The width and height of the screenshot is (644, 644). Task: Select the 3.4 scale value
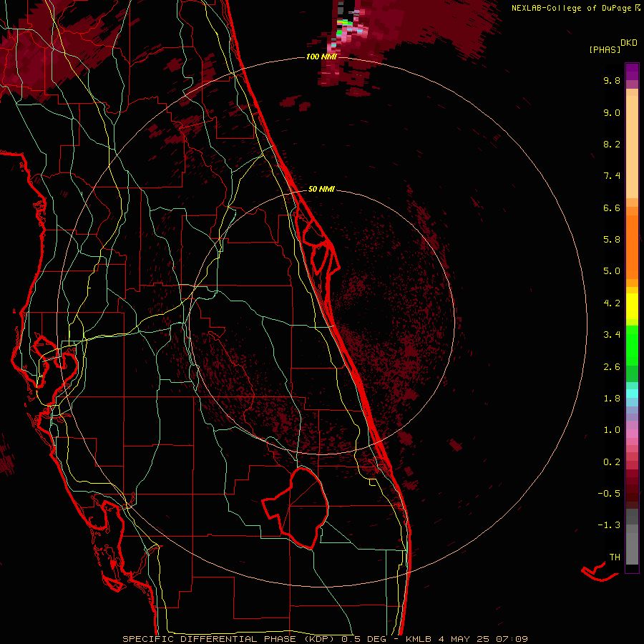point(612,335)
